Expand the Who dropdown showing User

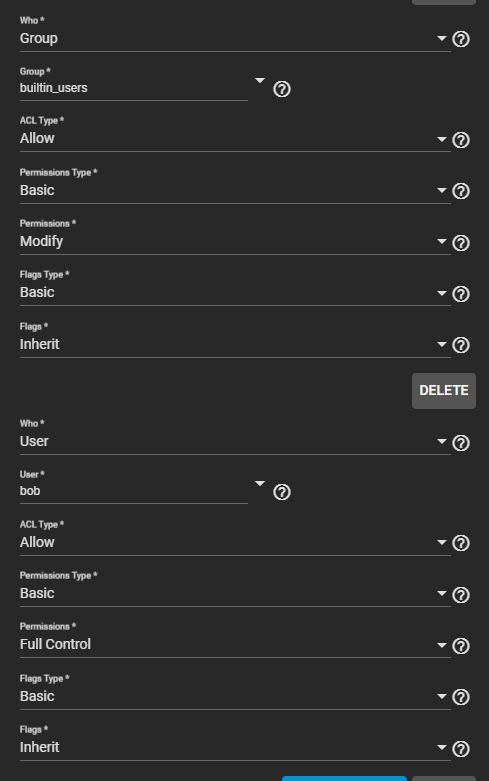pyautogui.click(x=235, y=441)
